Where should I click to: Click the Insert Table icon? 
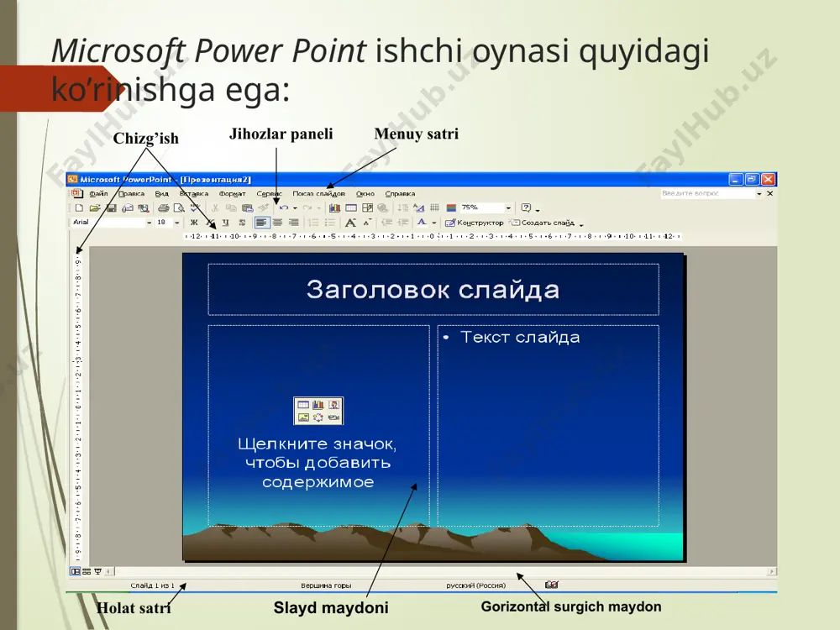[351, 207]
